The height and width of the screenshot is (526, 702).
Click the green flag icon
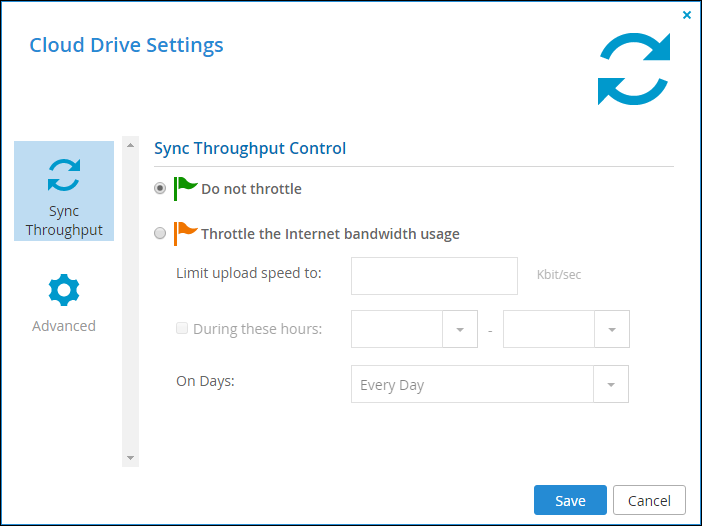(x=185, y=188)
